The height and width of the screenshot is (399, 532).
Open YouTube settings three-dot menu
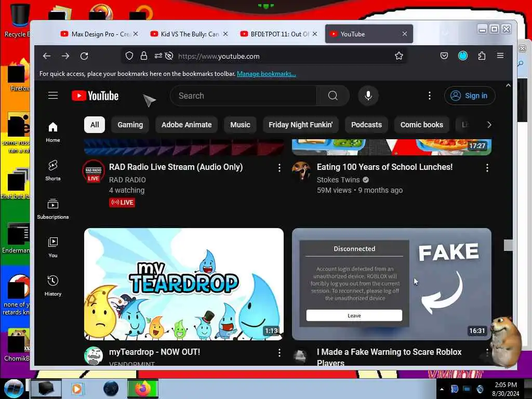coord(430,96)
